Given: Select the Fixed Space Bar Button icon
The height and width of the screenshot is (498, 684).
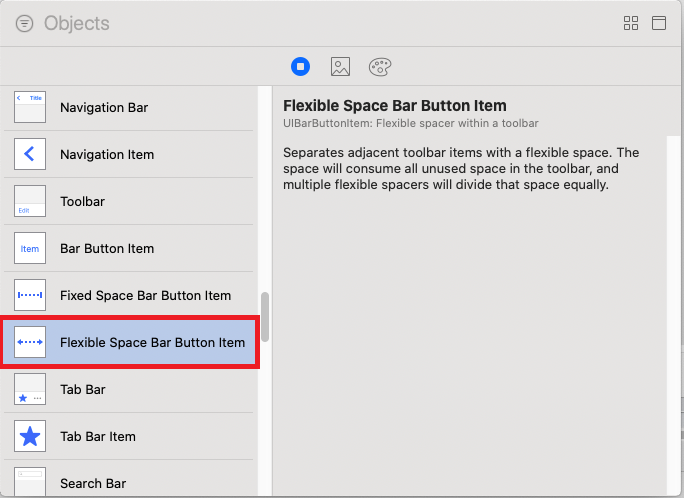Looking at the screenshot, I should [x=30, y=295].
